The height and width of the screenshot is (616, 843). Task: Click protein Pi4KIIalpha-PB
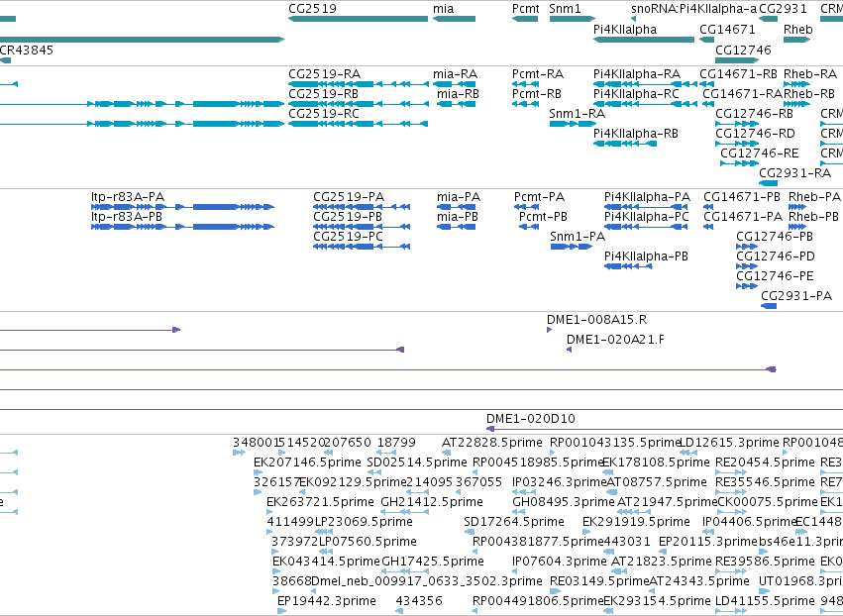click(x=646, y=257)
